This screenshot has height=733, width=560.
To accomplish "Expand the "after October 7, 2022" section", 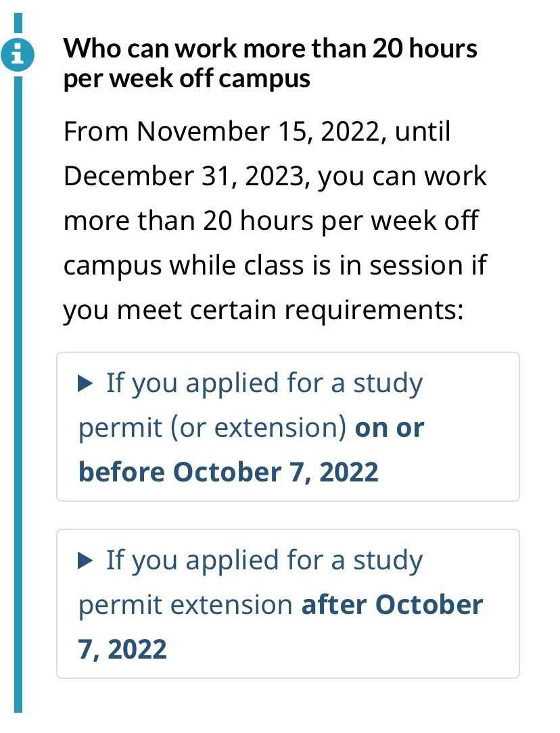I will tap(288, 604).
